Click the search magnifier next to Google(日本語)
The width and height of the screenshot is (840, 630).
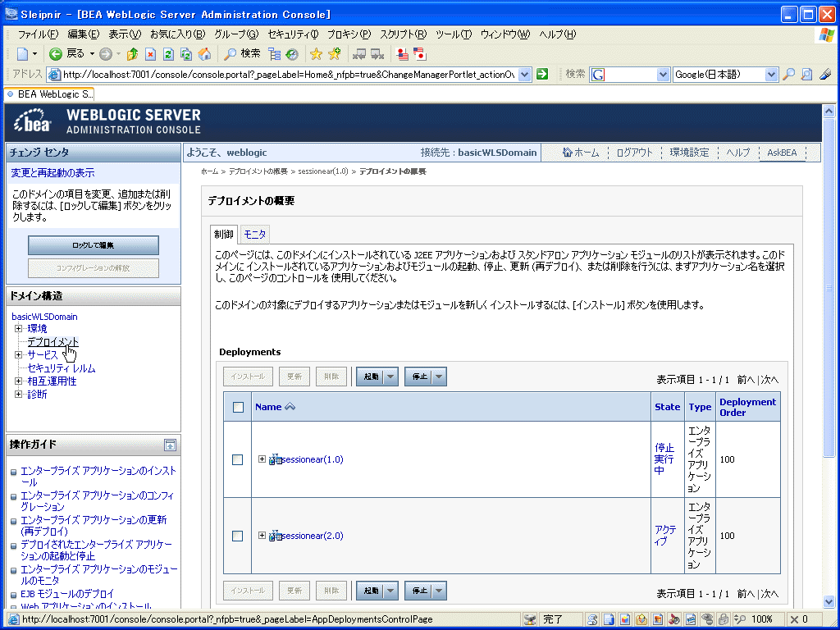tap(788, 75)
